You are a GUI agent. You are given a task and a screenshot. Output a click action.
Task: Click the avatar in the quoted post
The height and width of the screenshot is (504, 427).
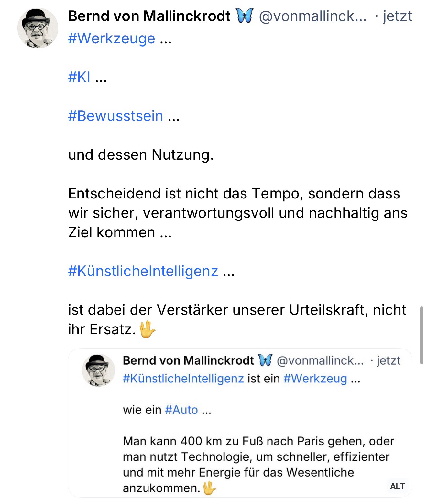[x=98, y=370]
